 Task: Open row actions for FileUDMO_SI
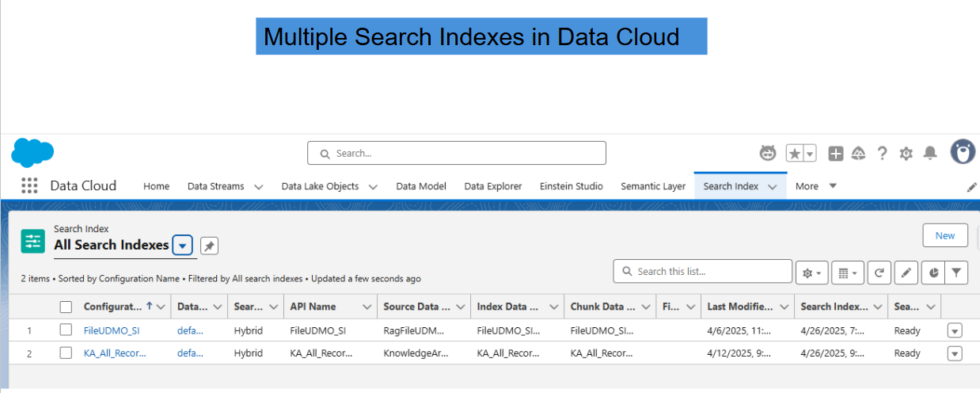pos(955,330)
